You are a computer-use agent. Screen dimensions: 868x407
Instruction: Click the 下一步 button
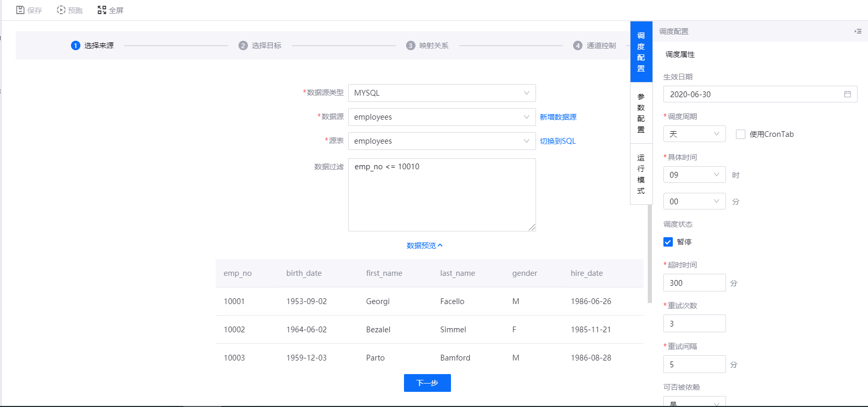427,383
